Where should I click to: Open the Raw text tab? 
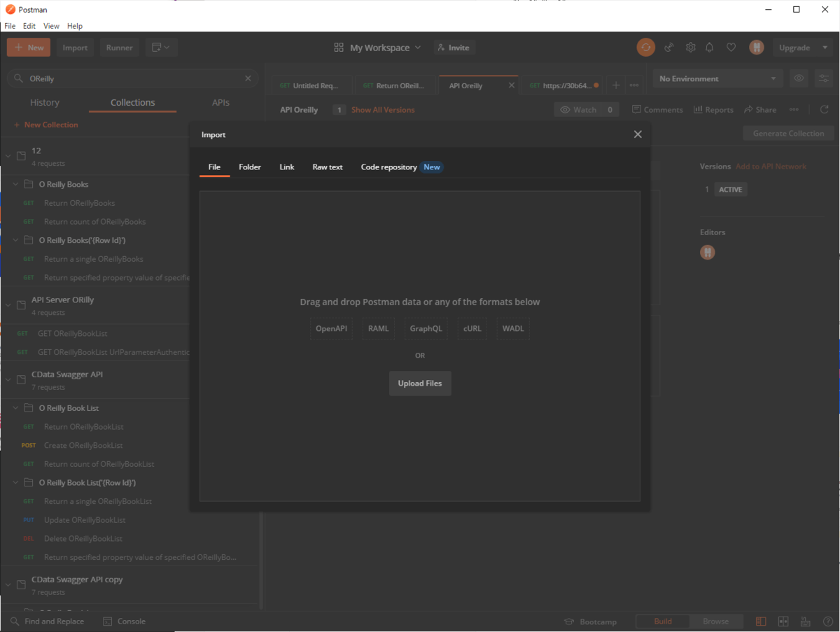[328, 167]
